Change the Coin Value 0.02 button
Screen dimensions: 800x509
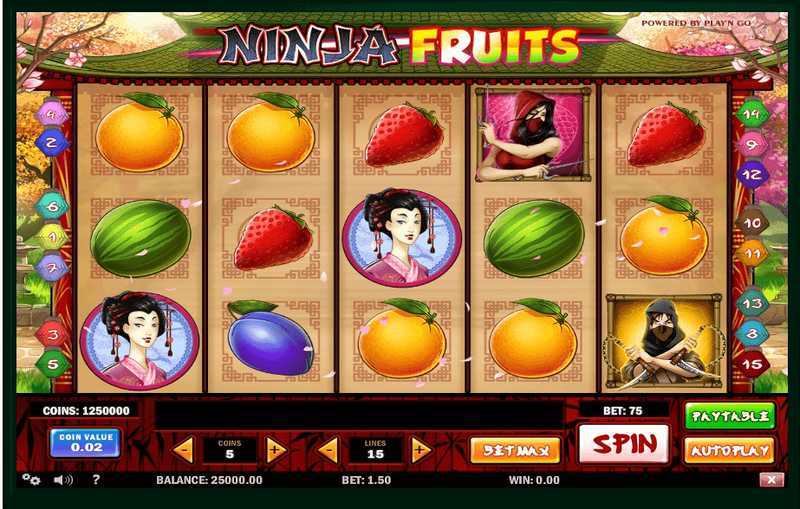pos(85,442)
